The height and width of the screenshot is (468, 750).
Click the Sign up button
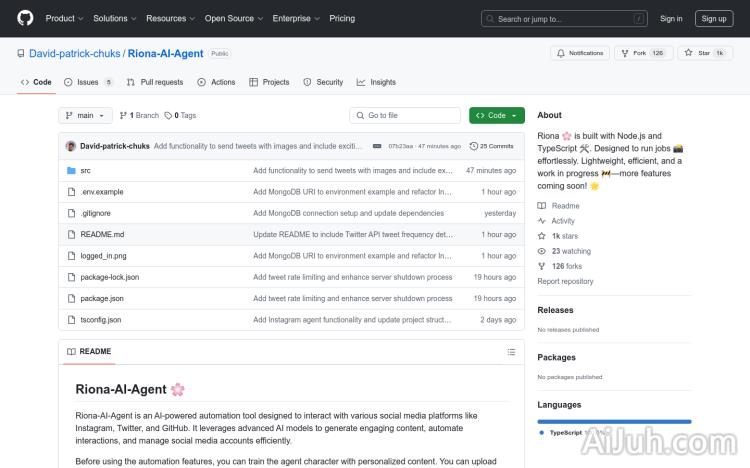(714, 18)
